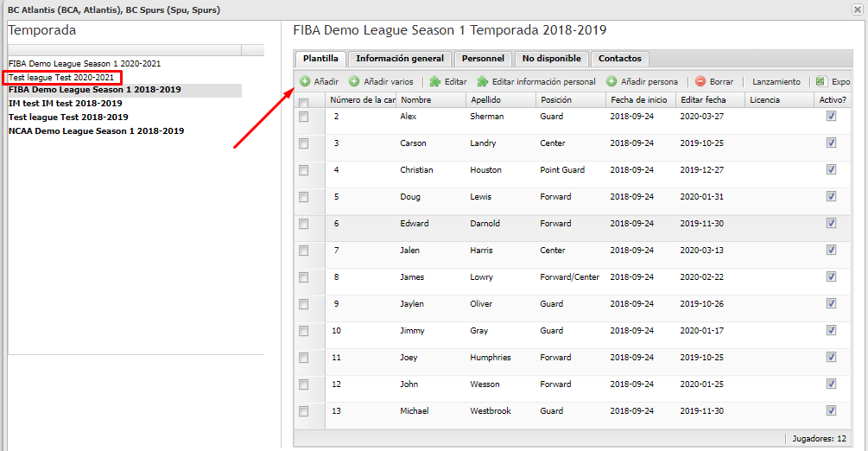
Task: Click the Editar puzzle-piece icon
Action: (x=435, y=81)
